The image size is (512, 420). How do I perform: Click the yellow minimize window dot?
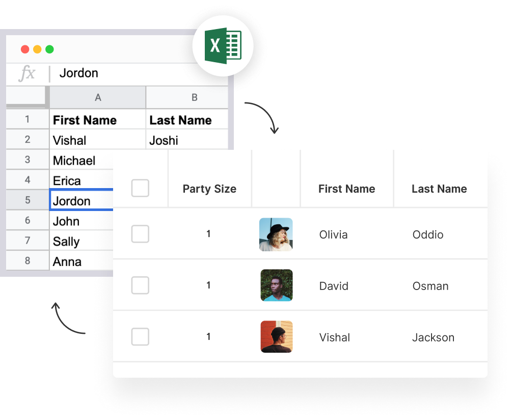37,49
